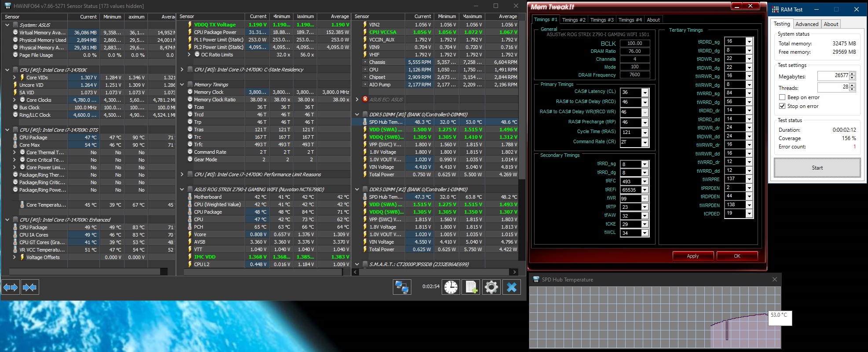Open HWiNFO sensor settings gear icon
Viewport: 868px width, 352px height.
tap(491, 287)
